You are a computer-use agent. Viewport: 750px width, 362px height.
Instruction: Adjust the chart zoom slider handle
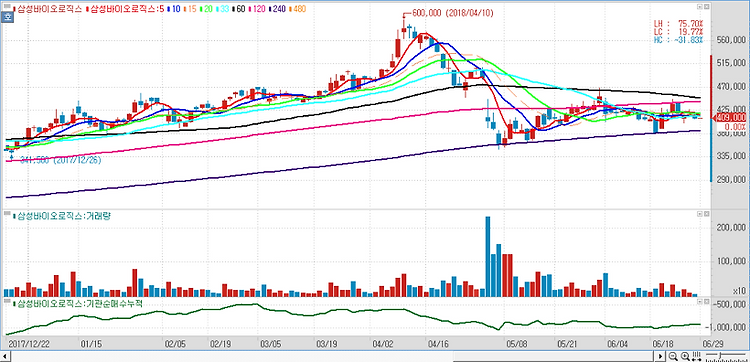pyautogui.click(x=720, y=355)
